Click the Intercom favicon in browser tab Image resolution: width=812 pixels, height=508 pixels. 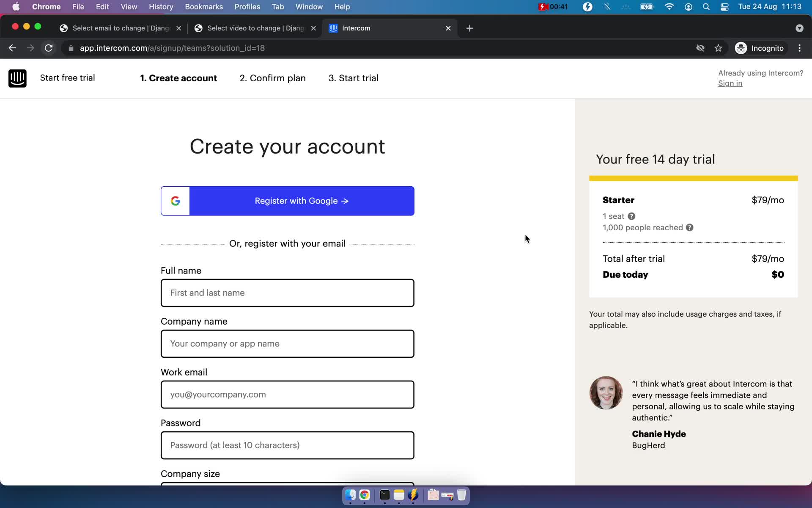(x=333, y=28)
